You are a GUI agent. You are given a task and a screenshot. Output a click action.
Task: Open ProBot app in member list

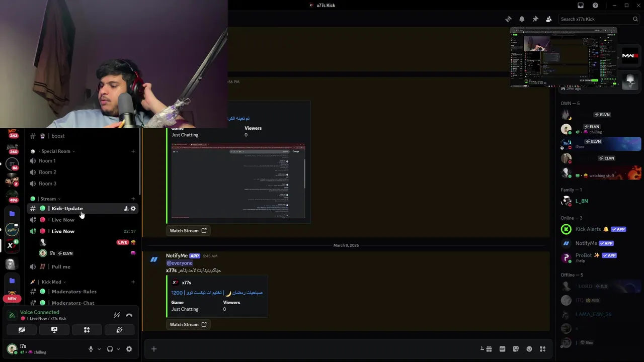click(599, 257)
